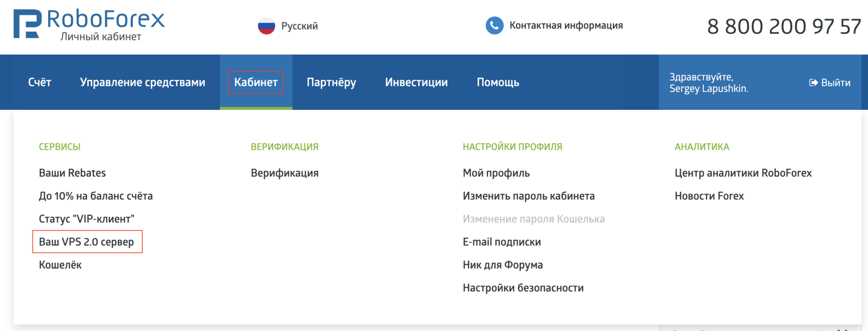Open Ваш VPS 2.0 сервер

(x=87, y=242)
